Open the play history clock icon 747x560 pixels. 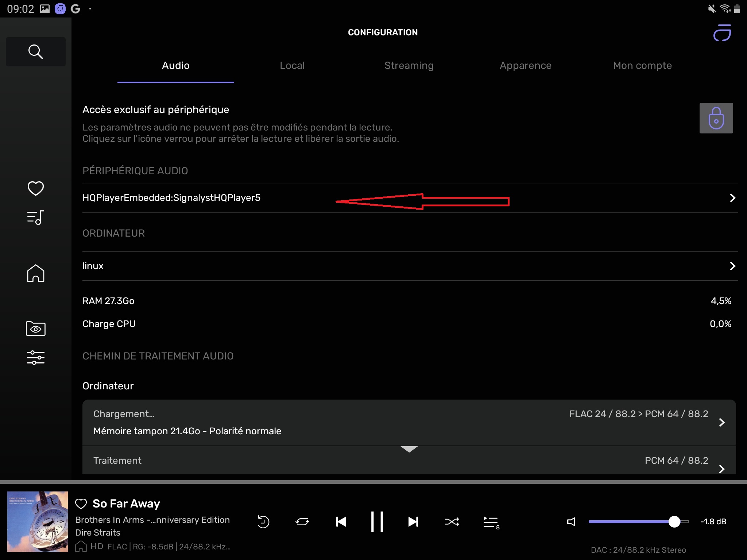click(263, 522)
